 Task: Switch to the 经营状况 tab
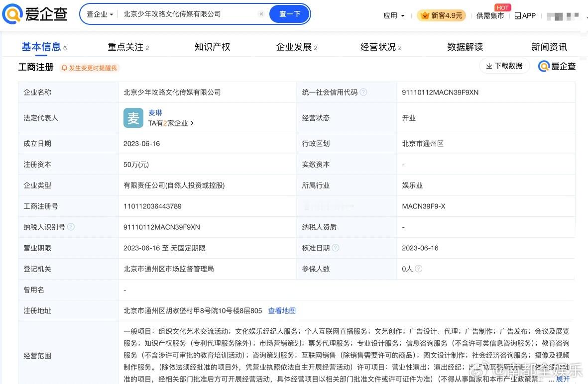(380, 47)
